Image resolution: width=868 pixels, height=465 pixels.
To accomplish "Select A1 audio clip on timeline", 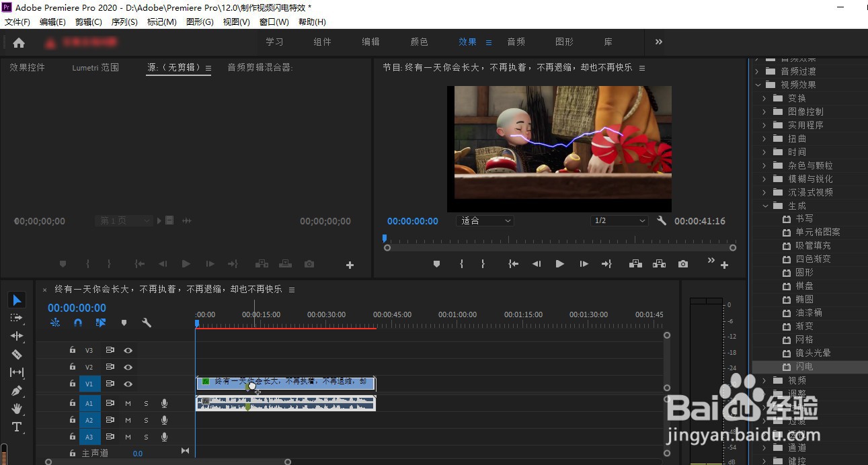I will point(286,403).
